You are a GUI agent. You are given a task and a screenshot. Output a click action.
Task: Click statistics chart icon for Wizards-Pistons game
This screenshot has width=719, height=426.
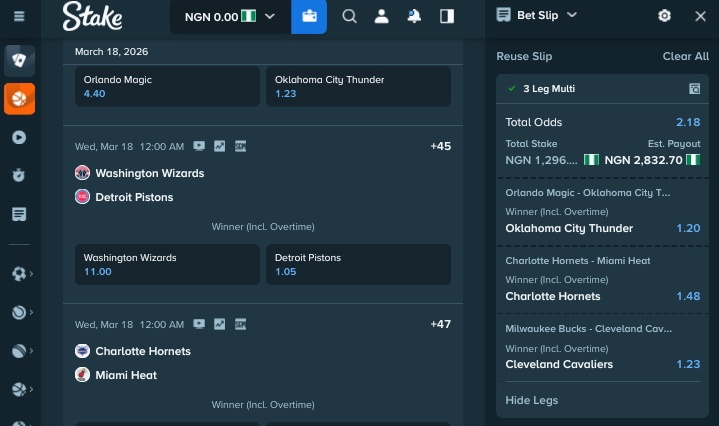220,146
